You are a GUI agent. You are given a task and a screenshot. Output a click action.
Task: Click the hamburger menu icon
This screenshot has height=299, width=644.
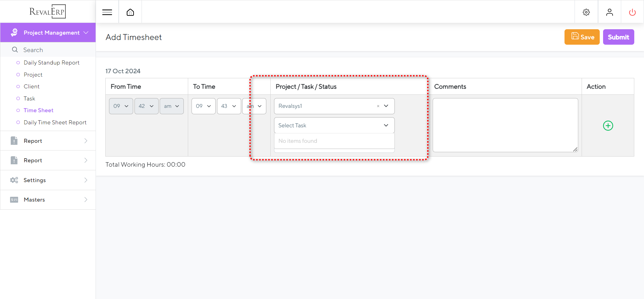(x=107, y=12)
